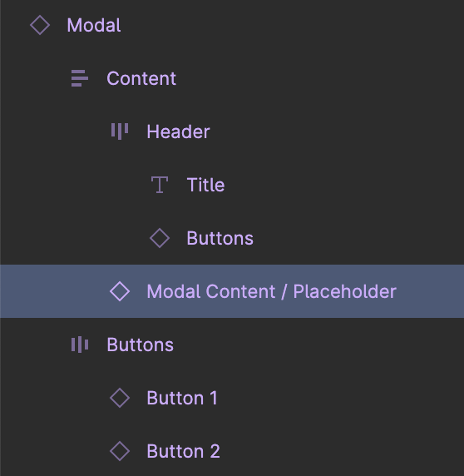Click the Content auto-layout vertical icon
This screenshot has height=476, width=464.
[80, 78]
